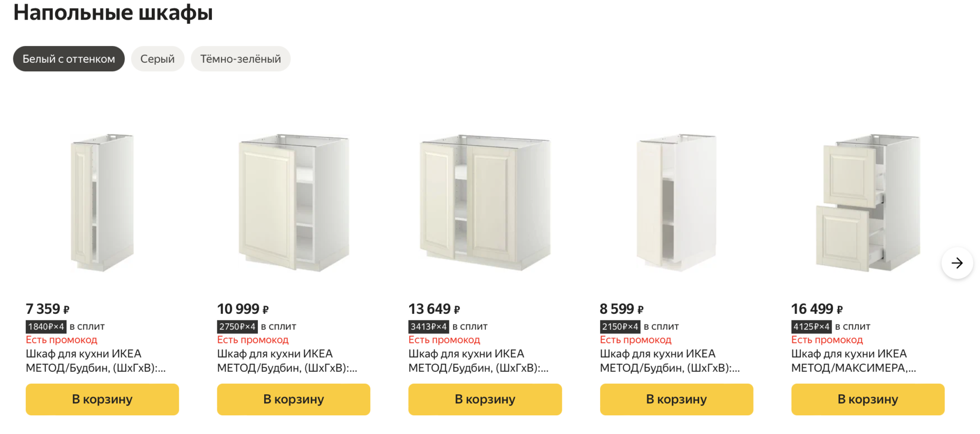The height and width of the screenshot is (434, 980).
Task: Click 'Есть промокод' under the 8 599 ₽ item
Action: (635, 340)
